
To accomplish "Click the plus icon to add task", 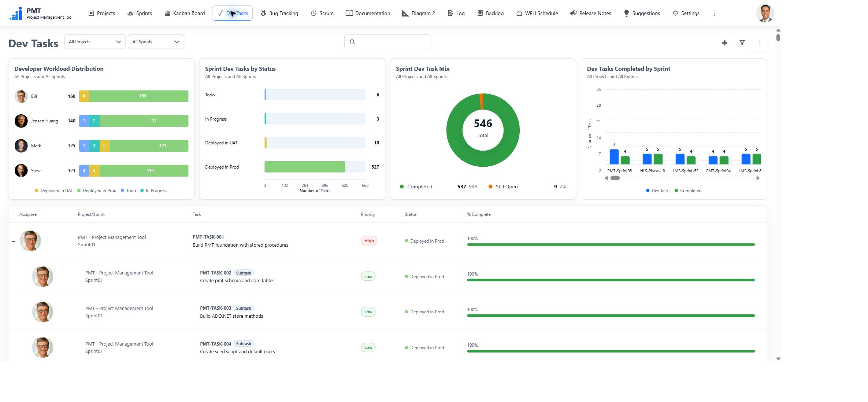I will coord(724,43).
